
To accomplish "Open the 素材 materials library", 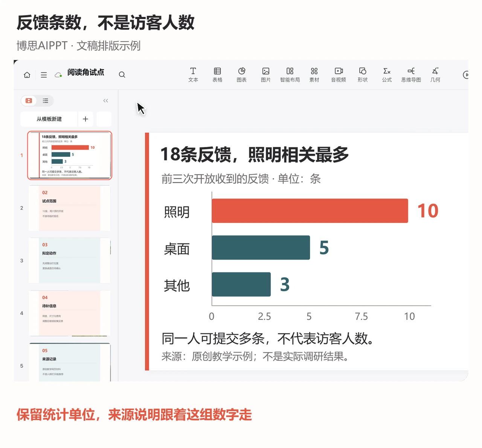I will [314, 75].
